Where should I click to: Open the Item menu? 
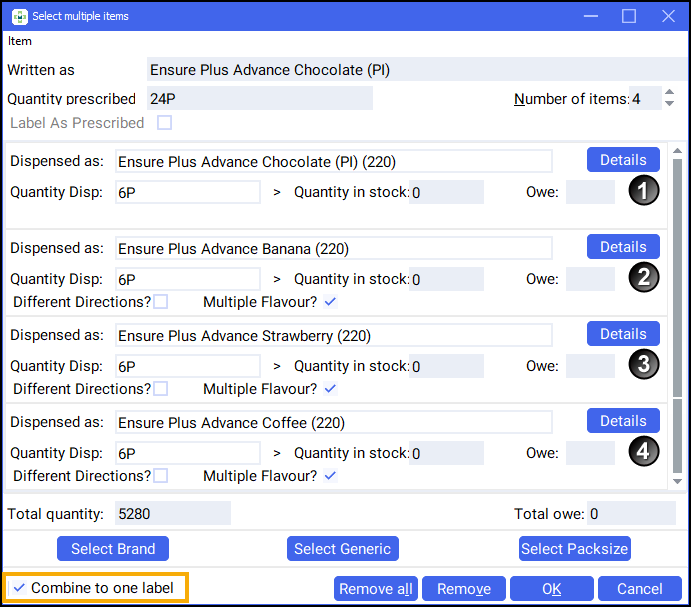coord(20,41)
